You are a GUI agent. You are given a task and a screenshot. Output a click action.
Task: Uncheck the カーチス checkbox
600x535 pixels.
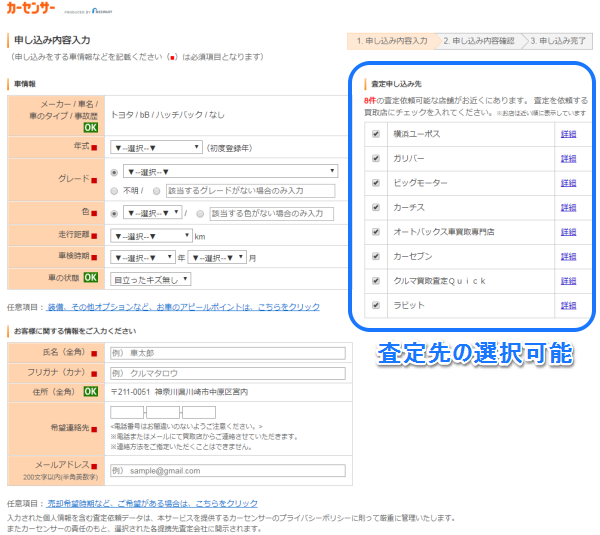click(x=376, y=207)
